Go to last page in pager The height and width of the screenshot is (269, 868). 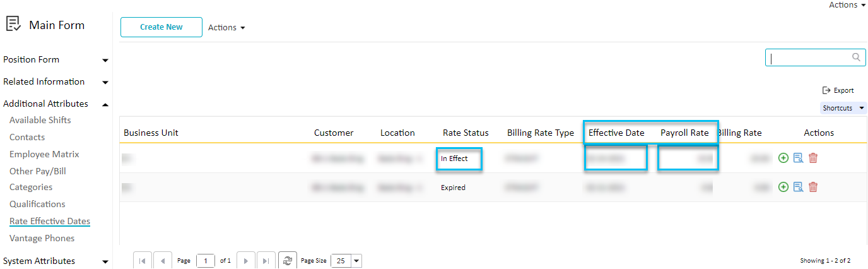click(266, 261)
